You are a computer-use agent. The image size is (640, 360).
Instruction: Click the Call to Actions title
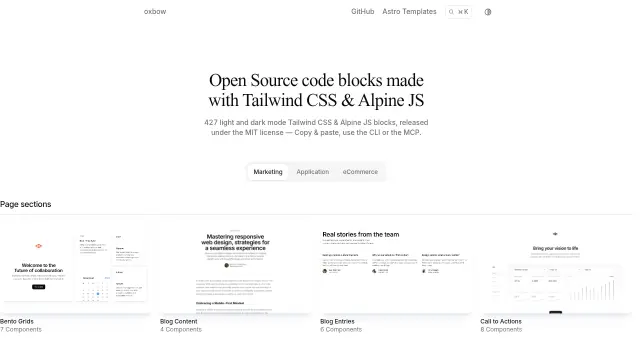tap(501, 321)
